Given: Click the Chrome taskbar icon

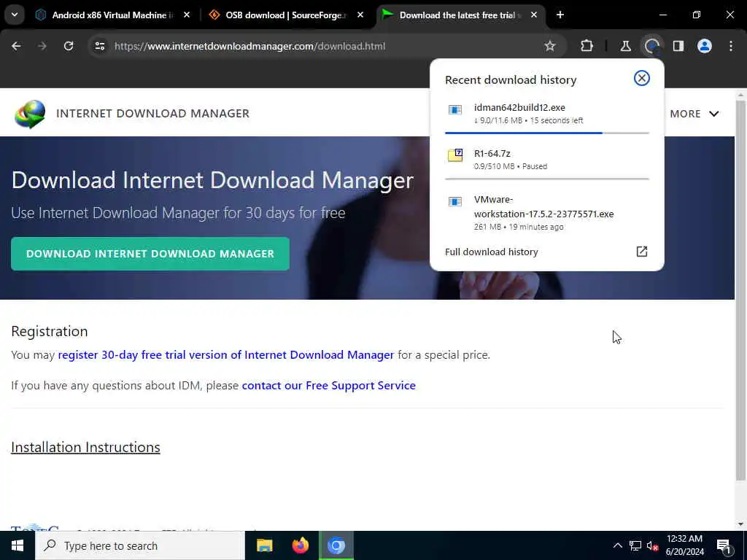Looking at the screenshot, I should [336, 545].
